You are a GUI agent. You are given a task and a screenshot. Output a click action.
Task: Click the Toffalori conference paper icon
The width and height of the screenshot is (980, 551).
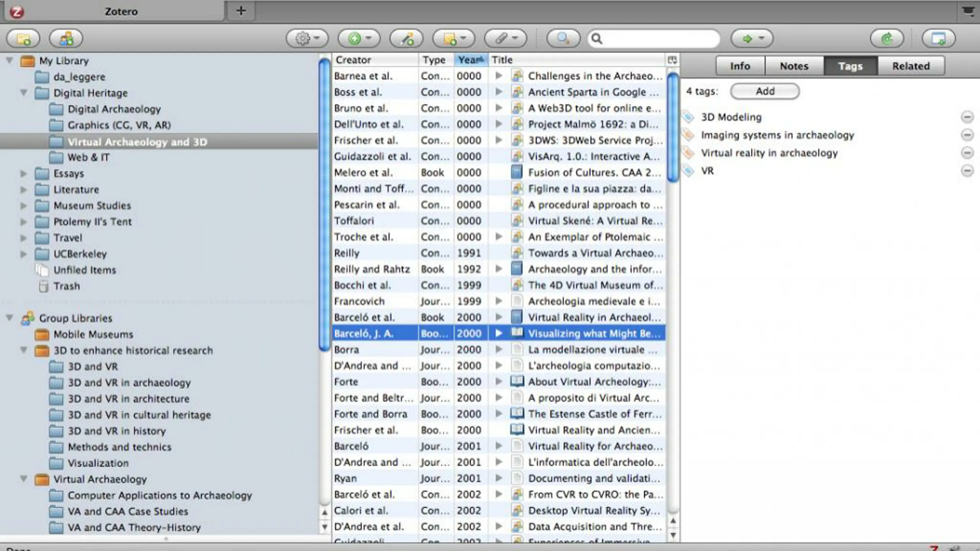(517, 220)
